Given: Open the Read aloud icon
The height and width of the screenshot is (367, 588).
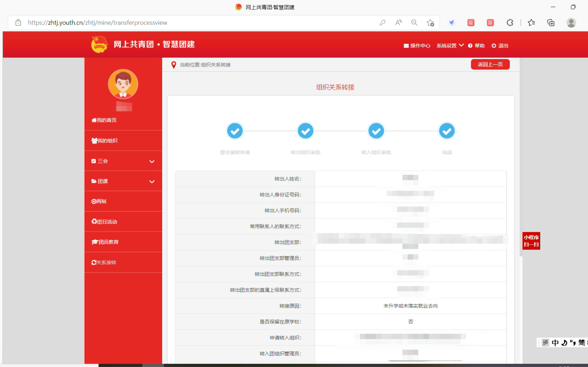Looking at the screenshot, I should (399, 23).
